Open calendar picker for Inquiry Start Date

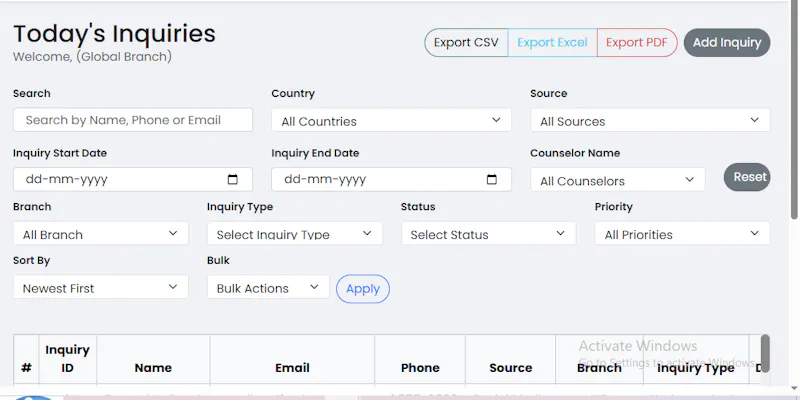click(233, 180)
